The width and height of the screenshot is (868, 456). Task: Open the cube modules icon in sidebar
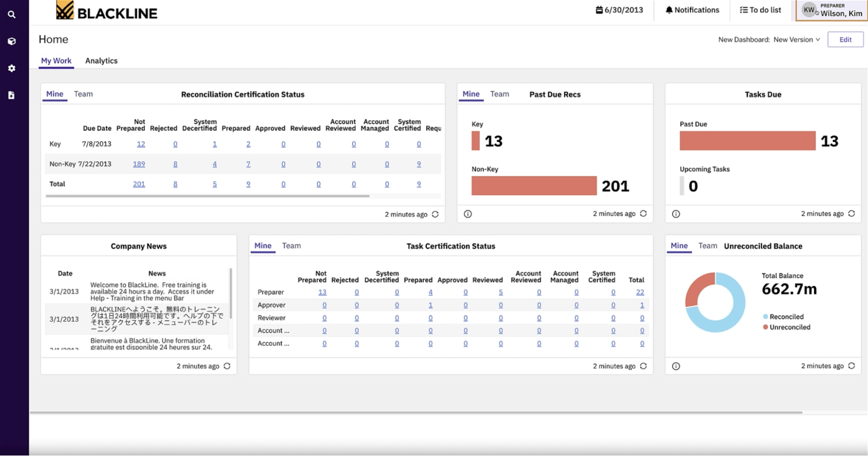12,42
